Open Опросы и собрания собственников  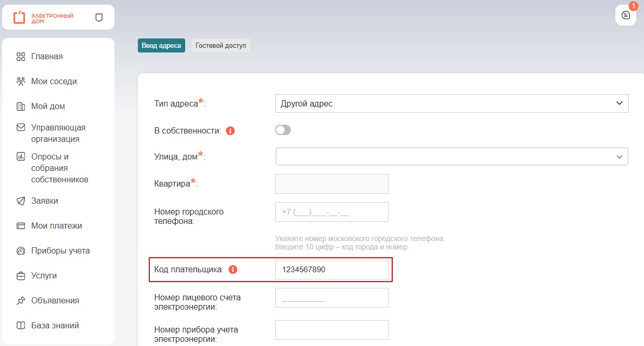click(x=59, y=168)
